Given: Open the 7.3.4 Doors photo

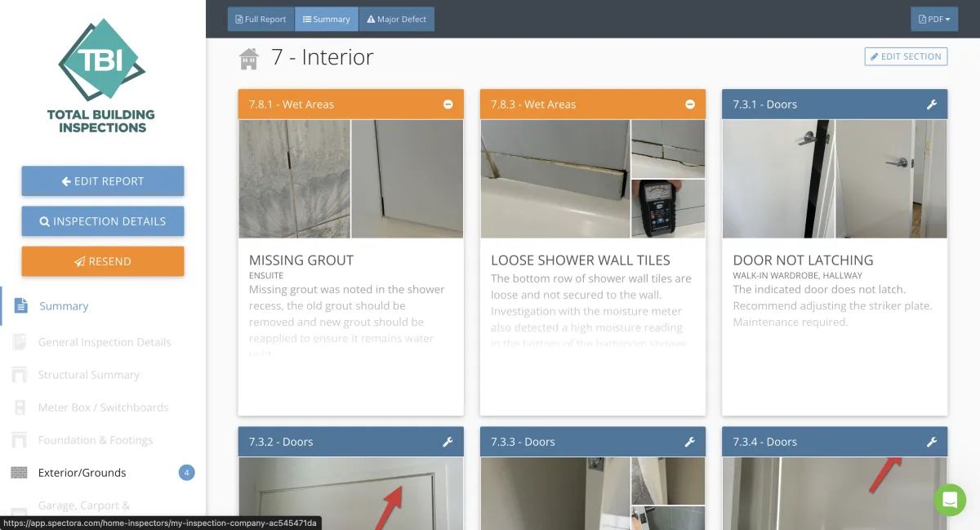Looking at the screenshot, I should coord(835,493).
